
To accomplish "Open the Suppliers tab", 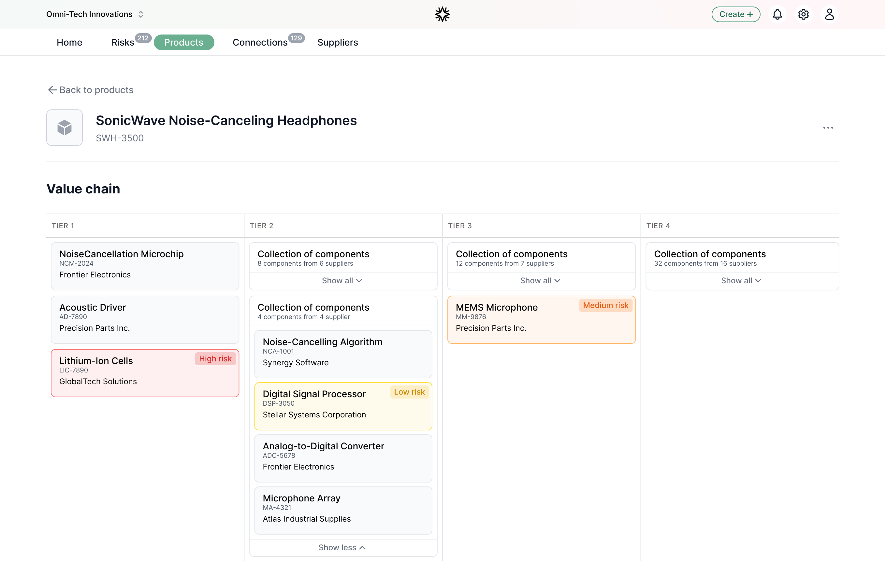I will [337, 42].
